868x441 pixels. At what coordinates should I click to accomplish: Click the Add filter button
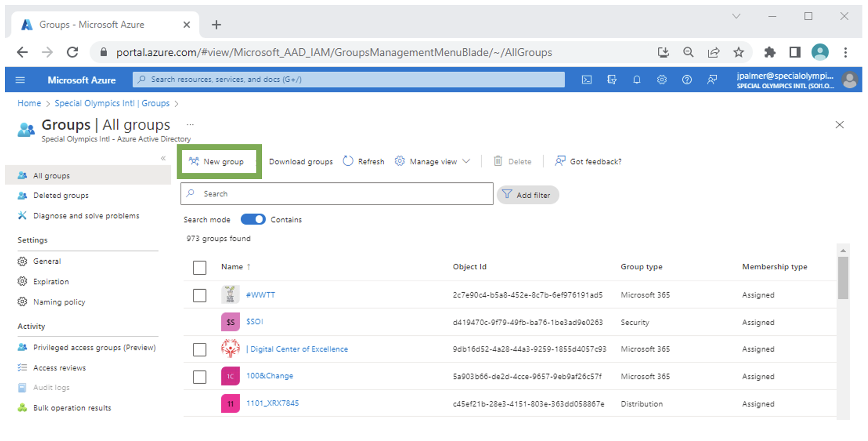tap(528, 195)
